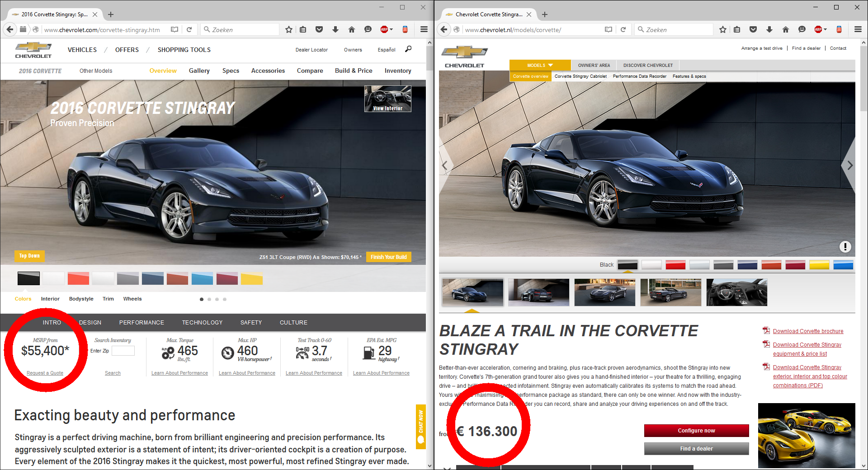
Task: Select Wheels option under color swatches
Action: (x=132, y=299)
